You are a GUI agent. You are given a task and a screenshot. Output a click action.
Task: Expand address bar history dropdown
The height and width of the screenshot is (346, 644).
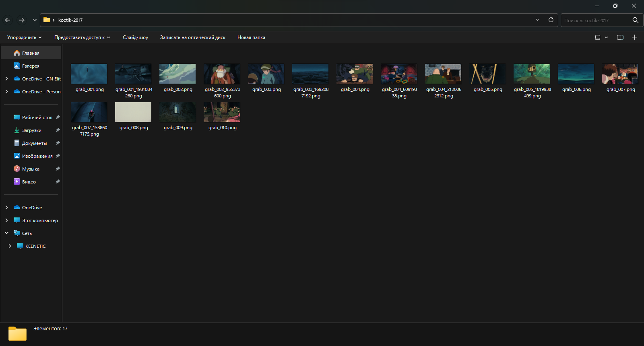[x=538, y=20]
